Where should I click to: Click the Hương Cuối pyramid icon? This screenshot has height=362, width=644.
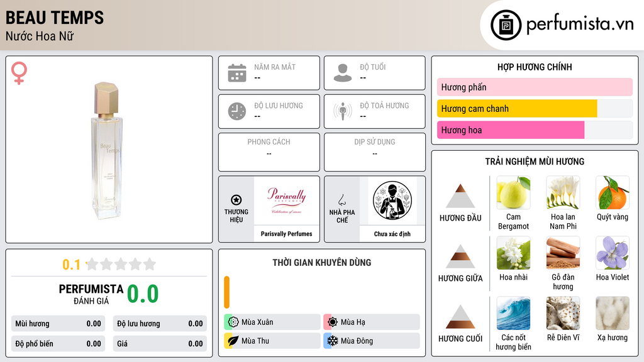click(460, 317)
